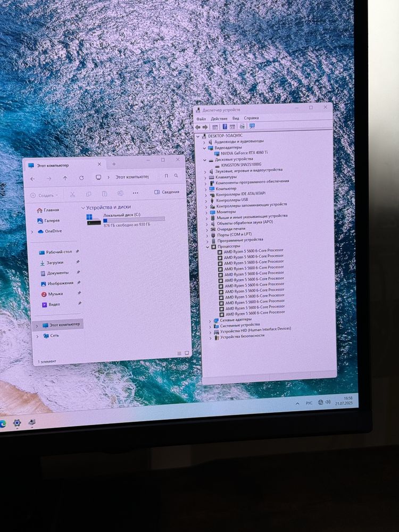Open the Справка menu

(252, 118)
